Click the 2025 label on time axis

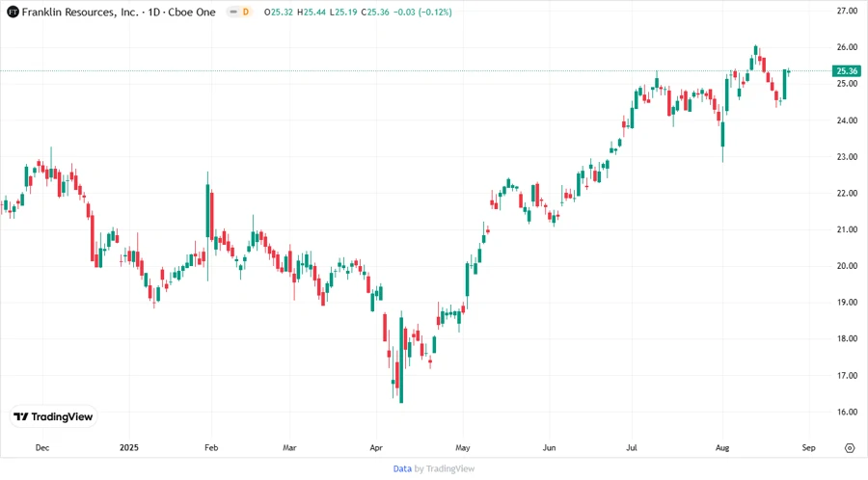129,447
